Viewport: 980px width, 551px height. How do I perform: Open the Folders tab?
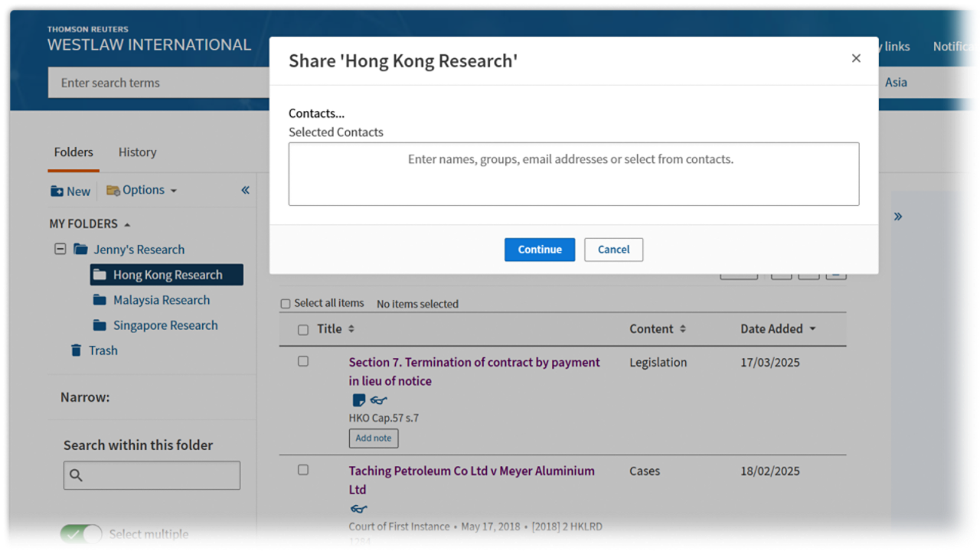[x=73, y=152]
